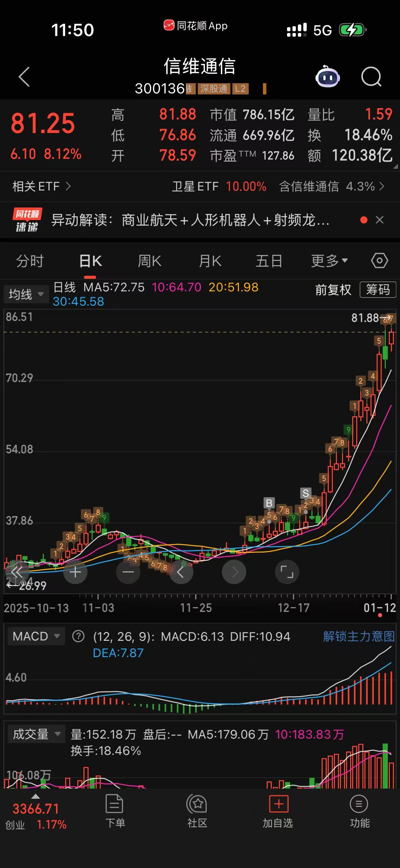This screenshot has width=400, height=868.
Task: Tap the L2 level tag
Action: click(x=240, y=89)
